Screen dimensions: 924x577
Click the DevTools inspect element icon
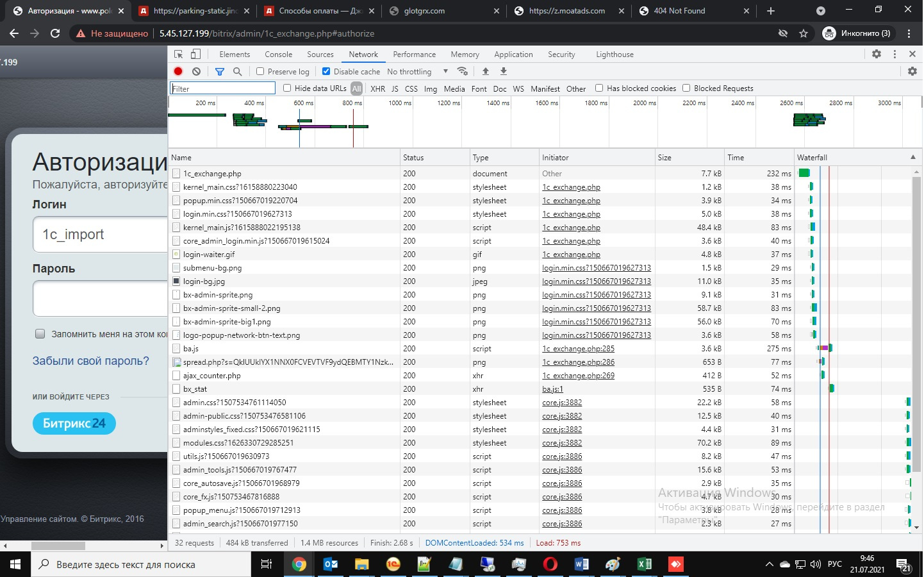tap(179, 54)
